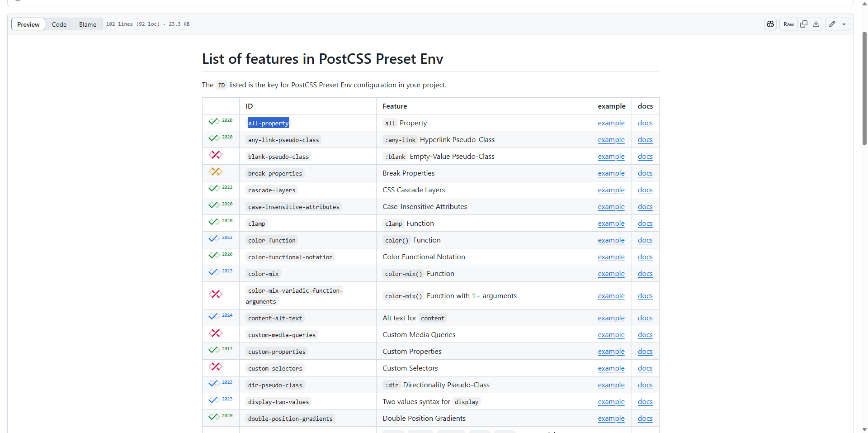Copy raw file contents icon

(804, 24)
